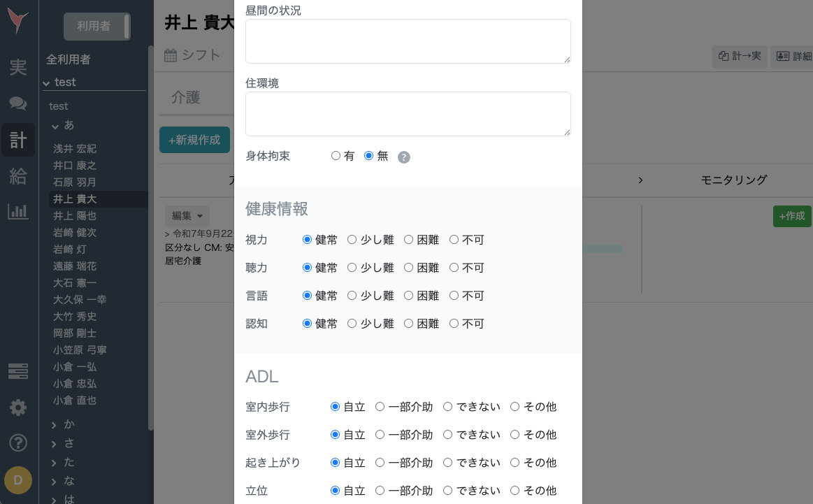Select 困難 for 聴力
The width and height of the screenshot is (813, 504).
tap(408, 267)
